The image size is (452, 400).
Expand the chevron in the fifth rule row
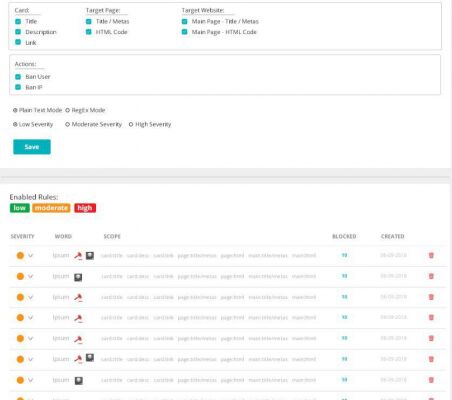31,338
